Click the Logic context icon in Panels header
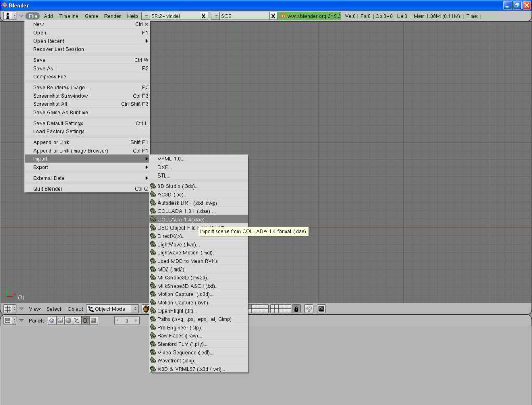532x405 pixels. point(51,321)
